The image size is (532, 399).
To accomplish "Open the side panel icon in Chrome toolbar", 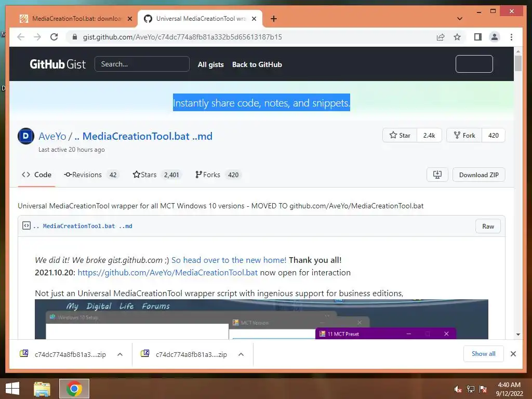I will [478, 37].
